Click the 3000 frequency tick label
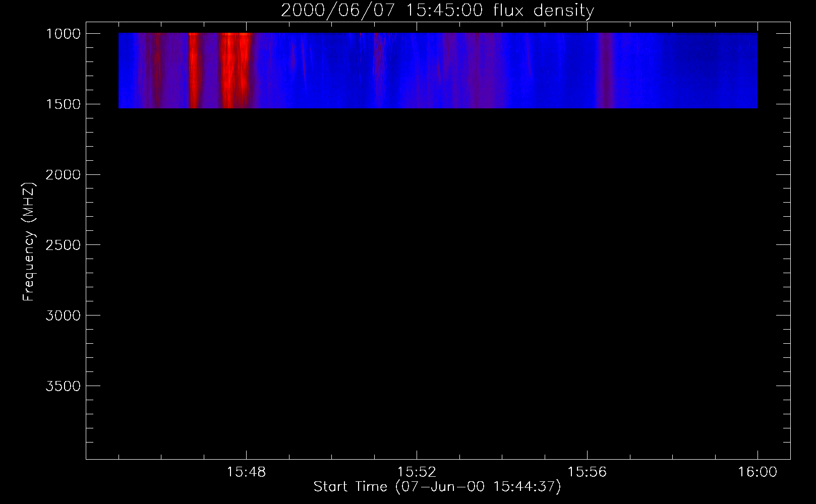 click(x=63, y=316)
